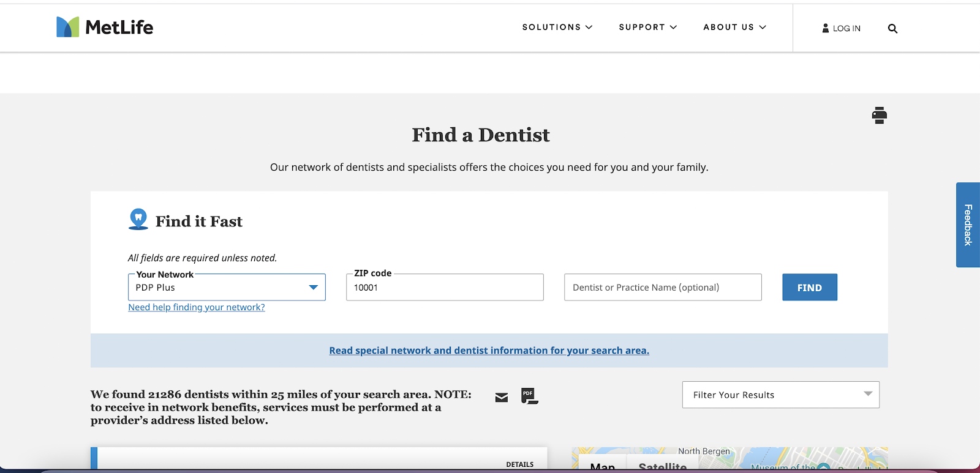
Task: Download results using the PDF icon
Action: coord(529,396)
